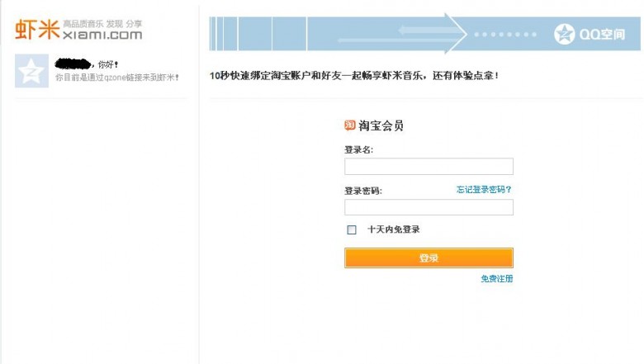This screenshot has width=644, height=364.
Task: Click the QQ空间 star logo in banner
Action: [x=565, y=34]
